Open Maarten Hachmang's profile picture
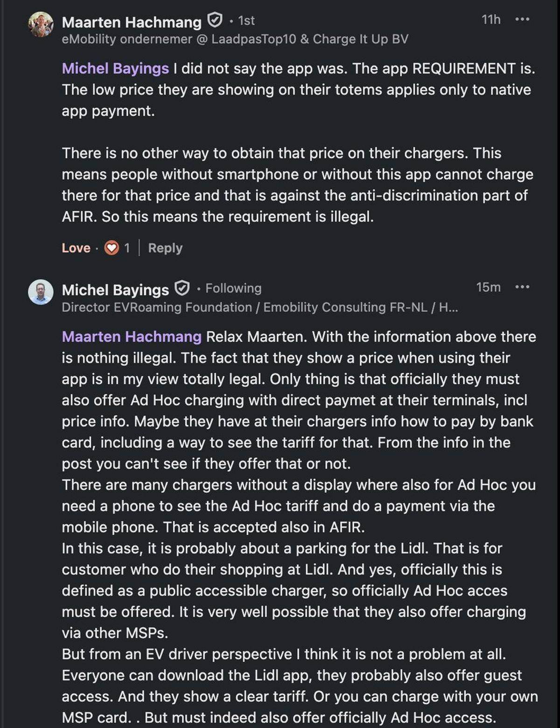The image size is (560, 728). [x=41, y=24]
